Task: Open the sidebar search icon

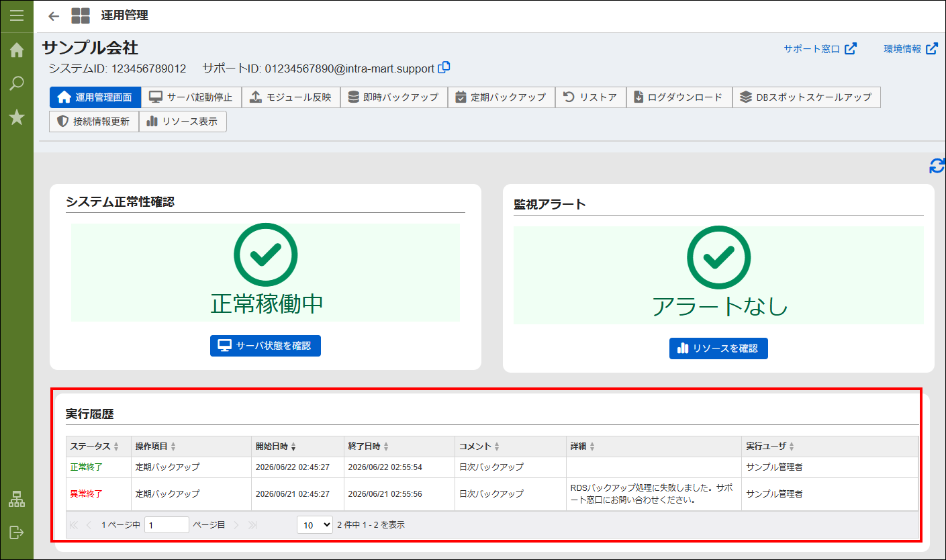Action: coord(17,84)
